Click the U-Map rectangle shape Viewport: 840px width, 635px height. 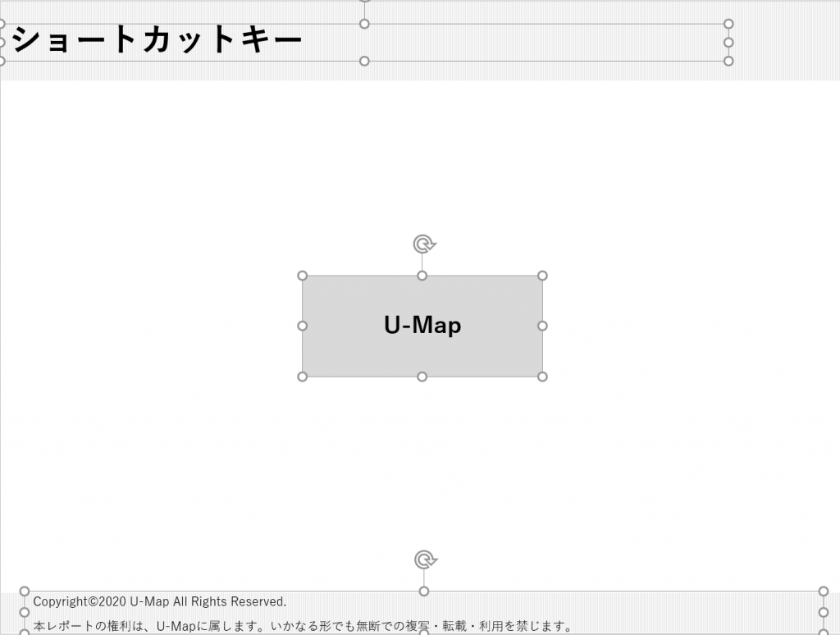pos(422,326)
